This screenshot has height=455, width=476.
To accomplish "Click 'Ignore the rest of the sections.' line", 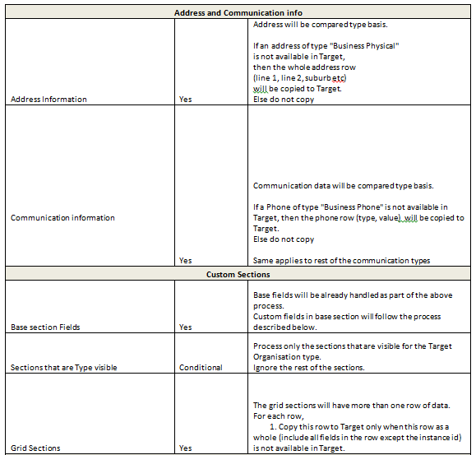I will [x=309, y=368].
